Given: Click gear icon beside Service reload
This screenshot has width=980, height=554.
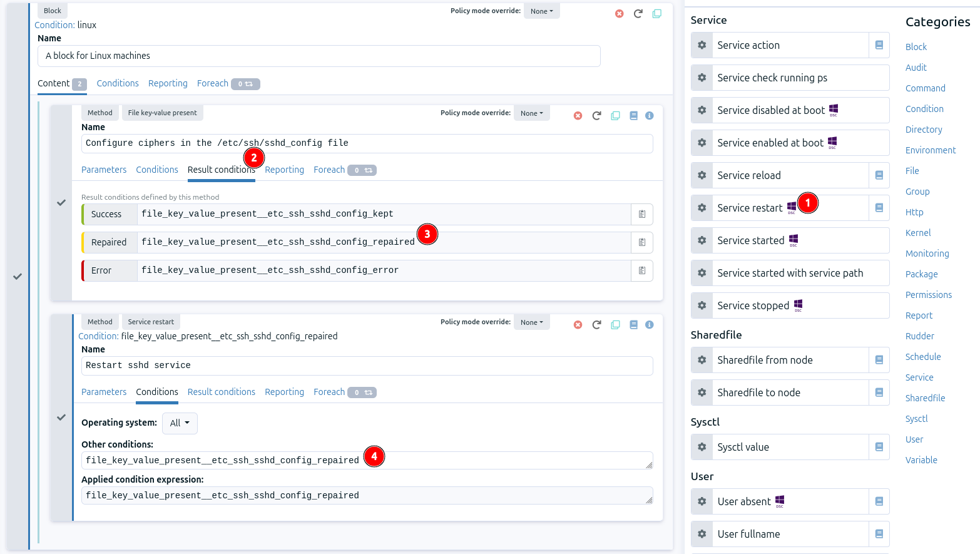Looking at the screenshot, I should 702,175.
